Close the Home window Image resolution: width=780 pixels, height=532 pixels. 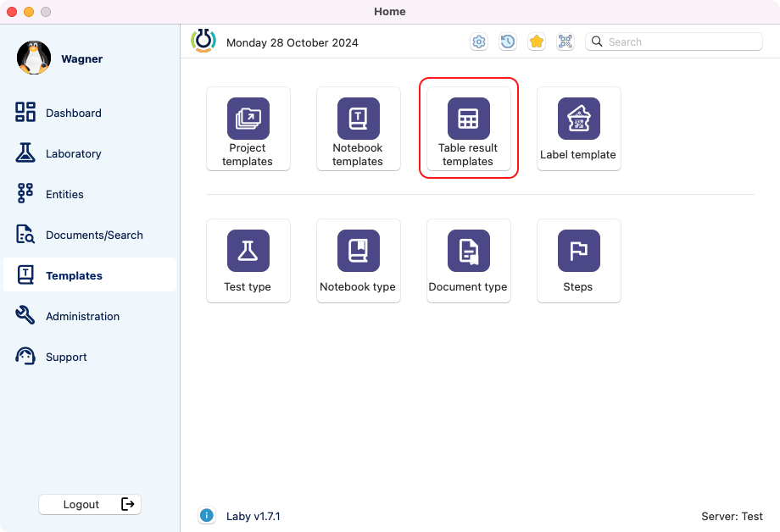12,11
